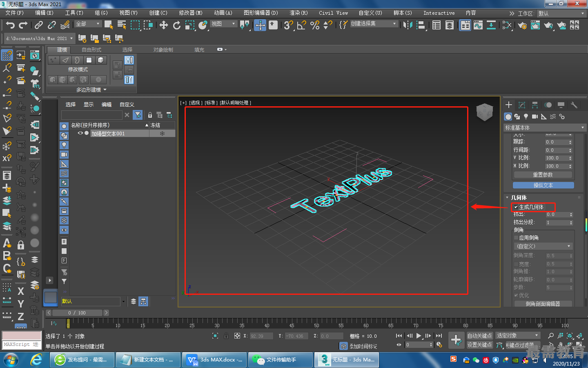Open the 倒角剖面编辑器 button
The width and height of the screenshot is (588, 368).
click(x=543, y=304)
